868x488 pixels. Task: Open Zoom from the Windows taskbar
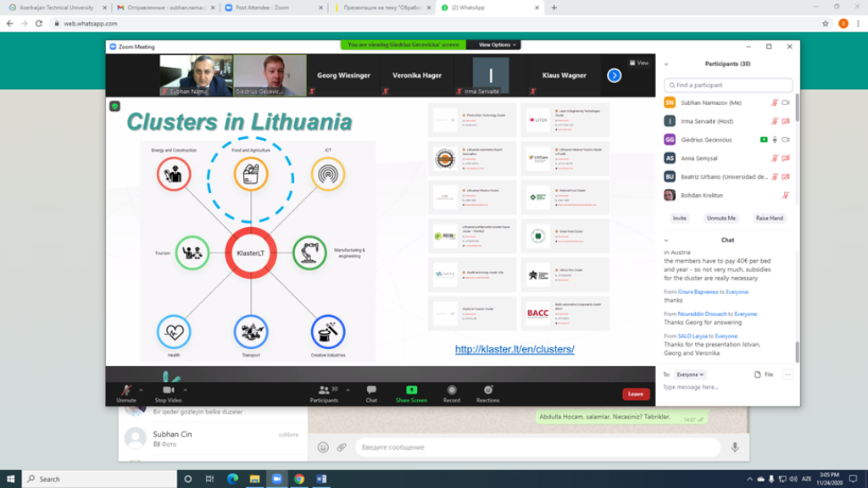click(x=277, y=479)
